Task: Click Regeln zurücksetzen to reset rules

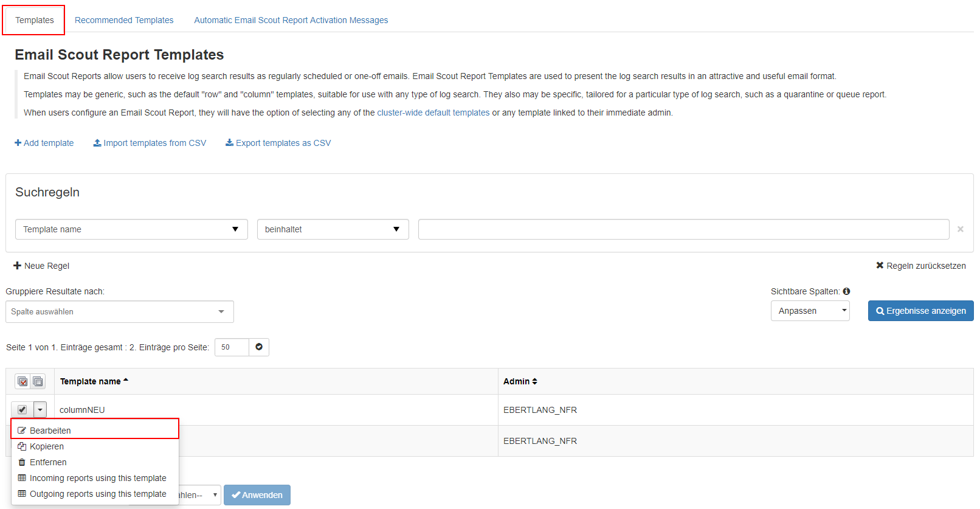Action: tap(921, 266)
